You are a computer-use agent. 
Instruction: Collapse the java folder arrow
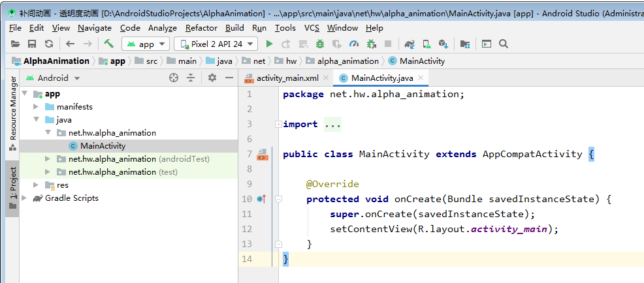(37, 120)
